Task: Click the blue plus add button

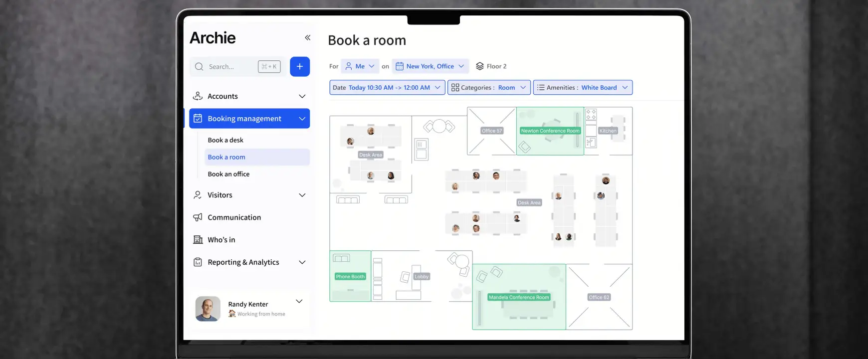Action: point(300,66)
